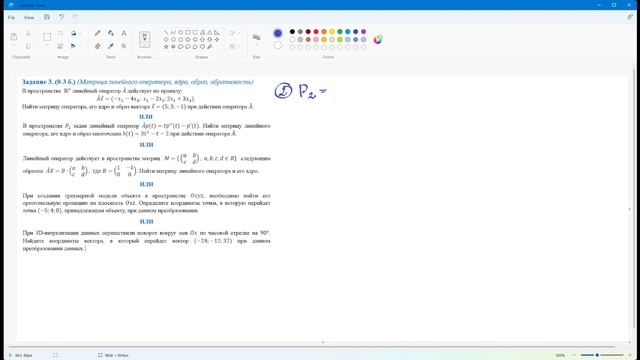Choose the rectangular Selection tool
The image size is (640, 360).
[47, 37]
